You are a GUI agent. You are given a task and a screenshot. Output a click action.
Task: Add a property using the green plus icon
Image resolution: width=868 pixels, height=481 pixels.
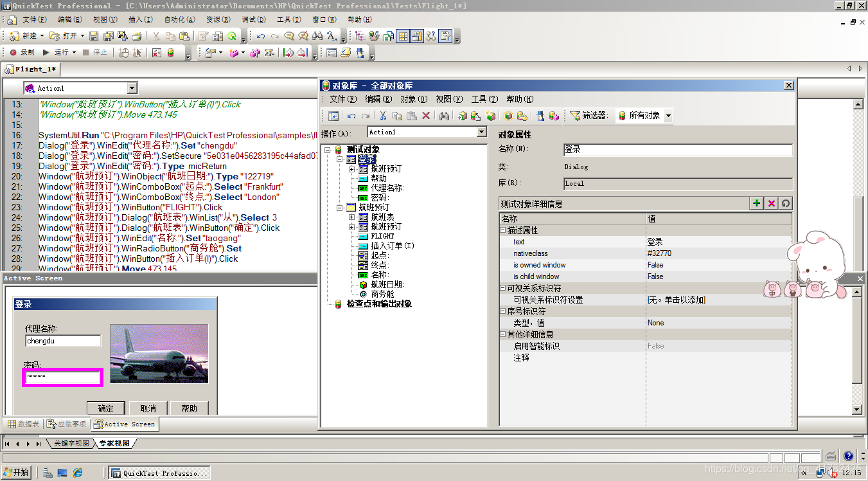(x=757, y=203)
